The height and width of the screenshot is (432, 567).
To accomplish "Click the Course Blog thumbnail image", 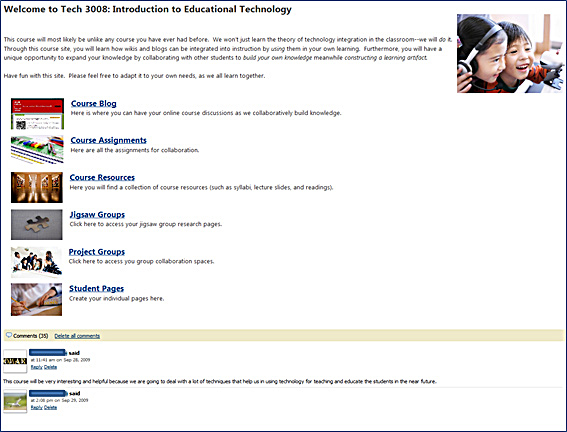I will [x=37, y=114].
